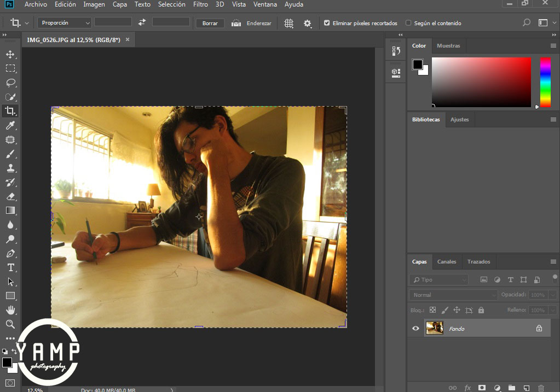Select the Lasso tool
This screenshot has height=392, width=560.
(10, 83)
